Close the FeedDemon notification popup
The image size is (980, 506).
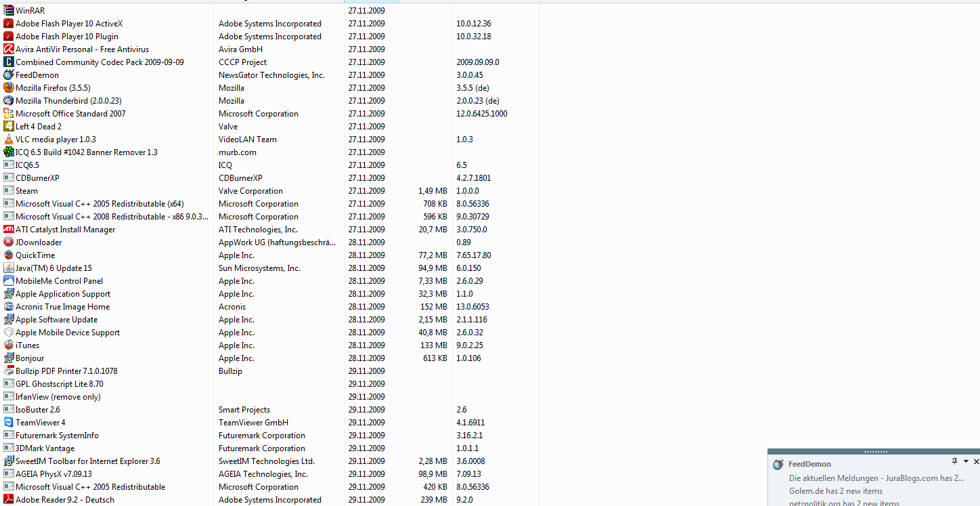pos(976,461)
